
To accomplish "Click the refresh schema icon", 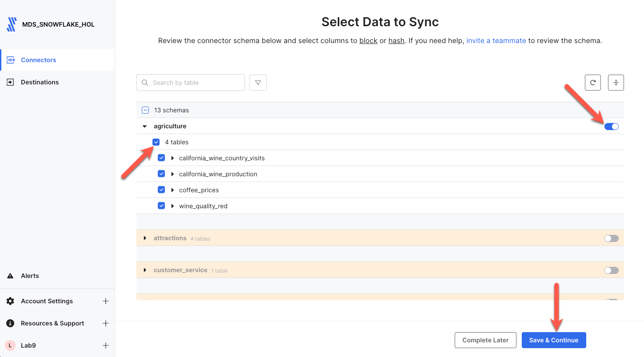I will (x=592, y=83).
